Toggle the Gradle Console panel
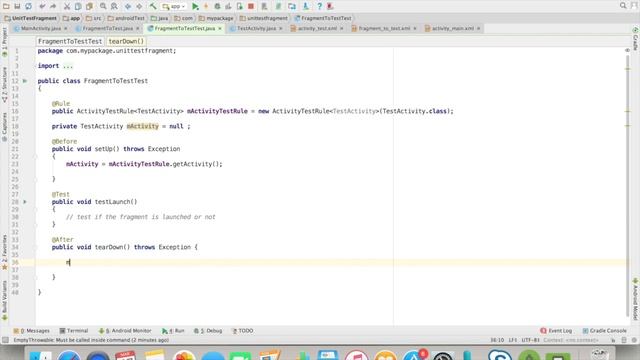 [x=604, y=331]
